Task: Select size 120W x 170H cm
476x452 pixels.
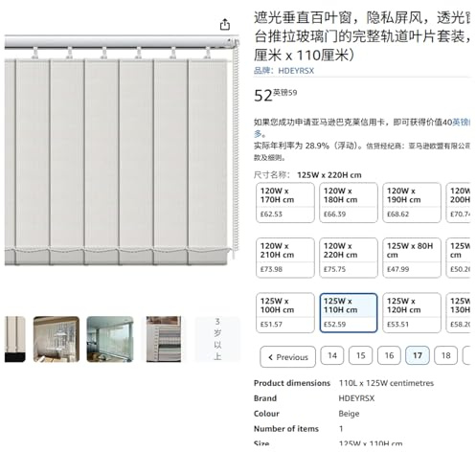Action: coord(285,203)
